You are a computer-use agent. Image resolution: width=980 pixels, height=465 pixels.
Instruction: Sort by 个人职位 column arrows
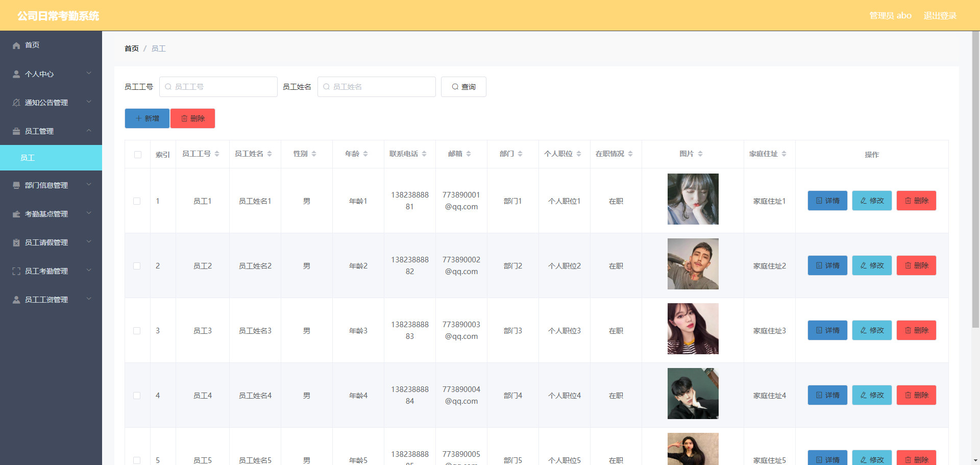[x=579, y=154]
